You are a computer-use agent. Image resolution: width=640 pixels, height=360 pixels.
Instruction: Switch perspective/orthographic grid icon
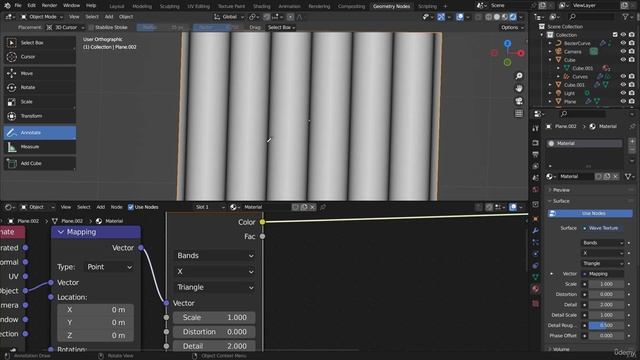click(519, 113)
